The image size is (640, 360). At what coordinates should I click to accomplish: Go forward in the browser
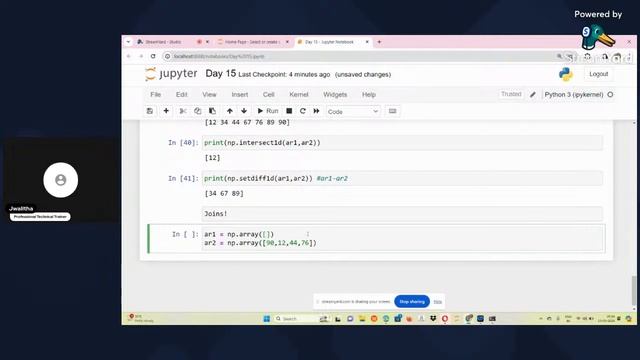coord(141,56)
